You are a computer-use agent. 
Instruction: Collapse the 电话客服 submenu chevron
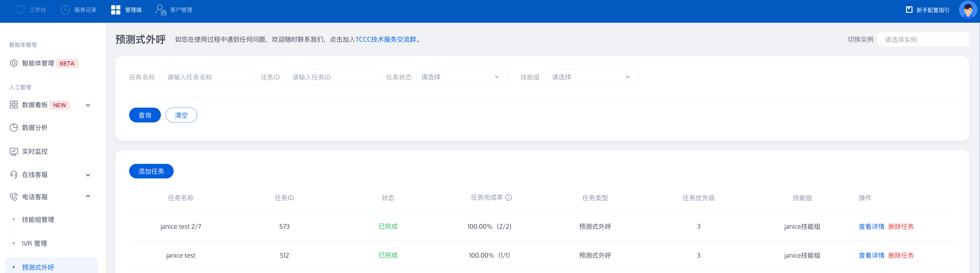[88, 196]
